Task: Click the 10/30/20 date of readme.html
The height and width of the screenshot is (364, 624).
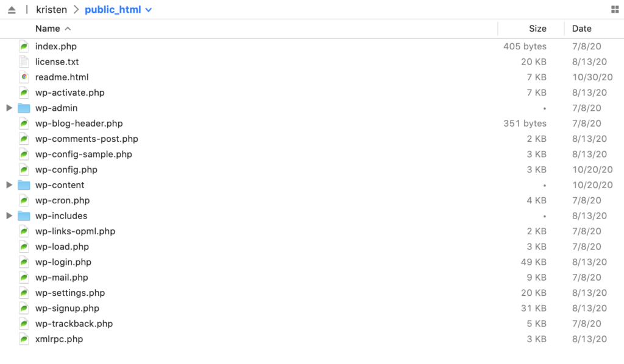Action: tap(592, 77)
